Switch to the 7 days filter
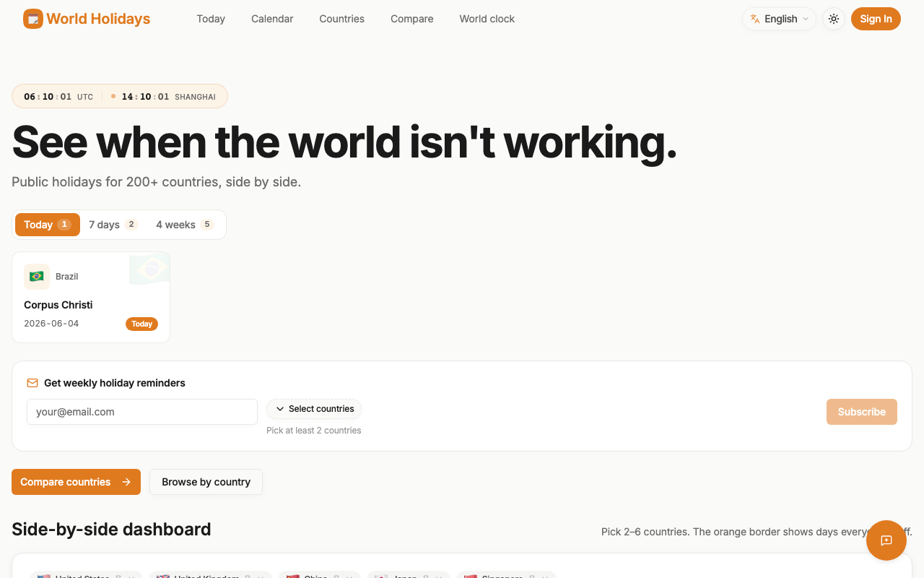 113,225
